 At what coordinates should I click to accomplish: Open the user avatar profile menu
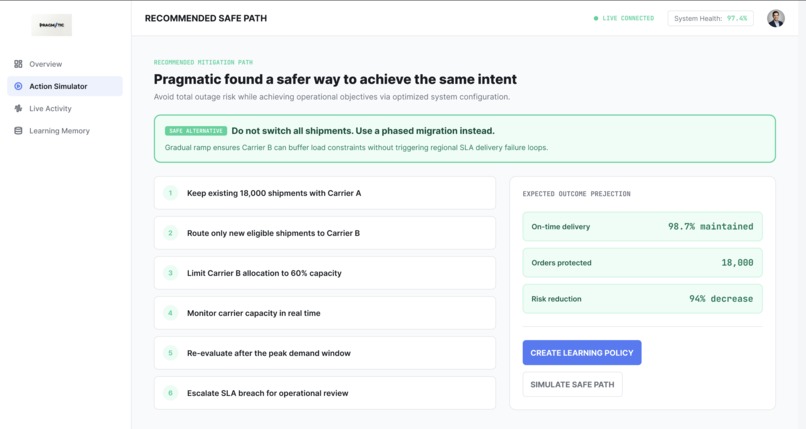pyautogui.click(x=776, y=18)
